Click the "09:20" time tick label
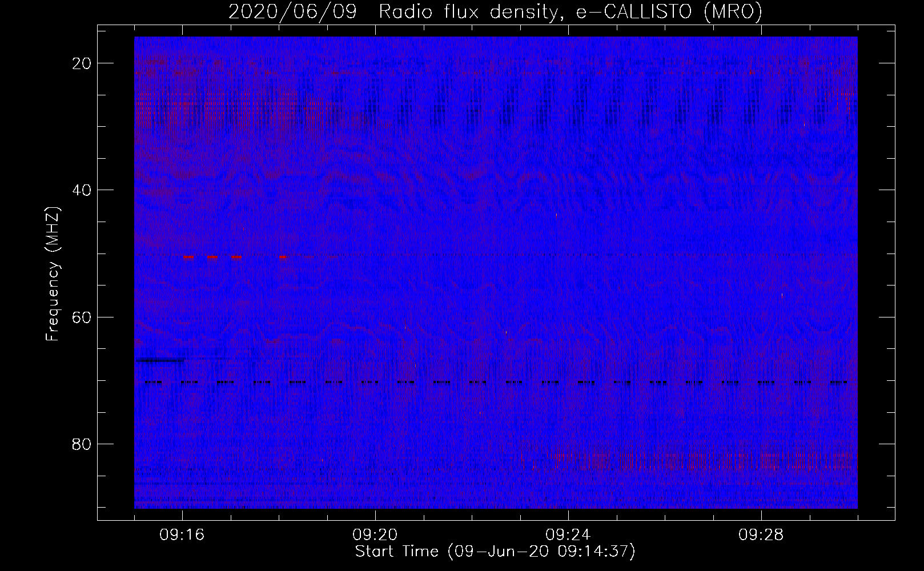This screenshot has width=924, height=571. point(375,535)
